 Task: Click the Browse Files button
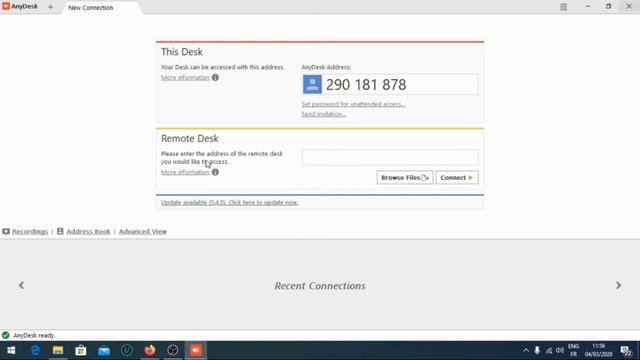point(404,178)
